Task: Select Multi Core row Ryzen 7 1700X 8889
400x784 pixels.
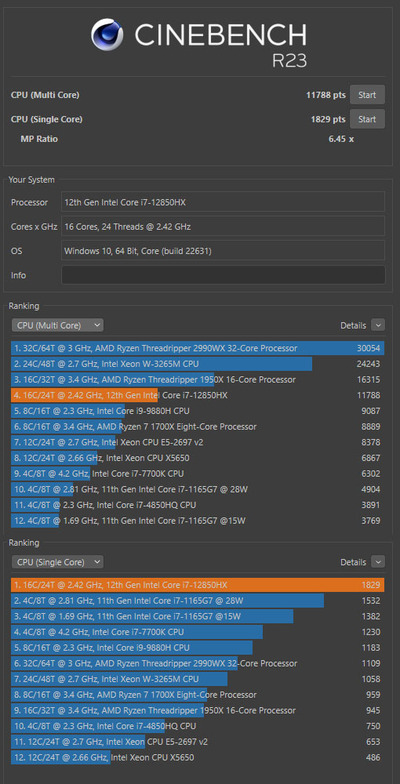Action: [x=198, y=426]
